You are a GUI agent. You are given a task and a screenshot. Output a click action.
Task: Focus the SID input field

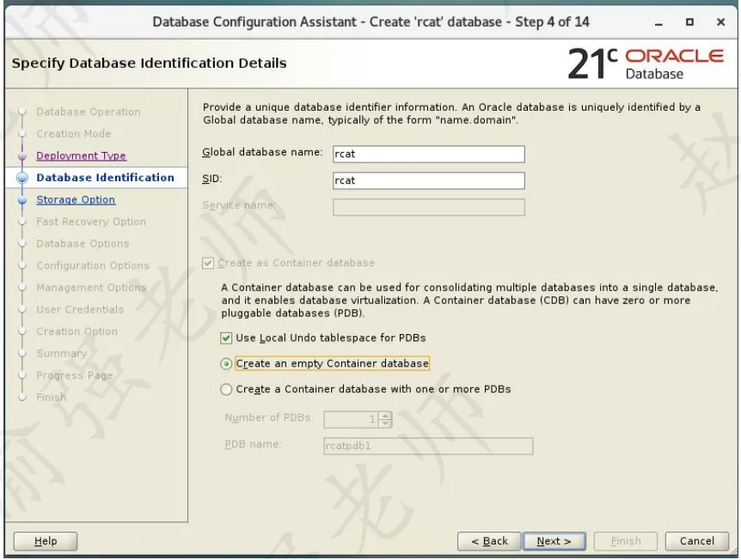click(x=429, y=180)
